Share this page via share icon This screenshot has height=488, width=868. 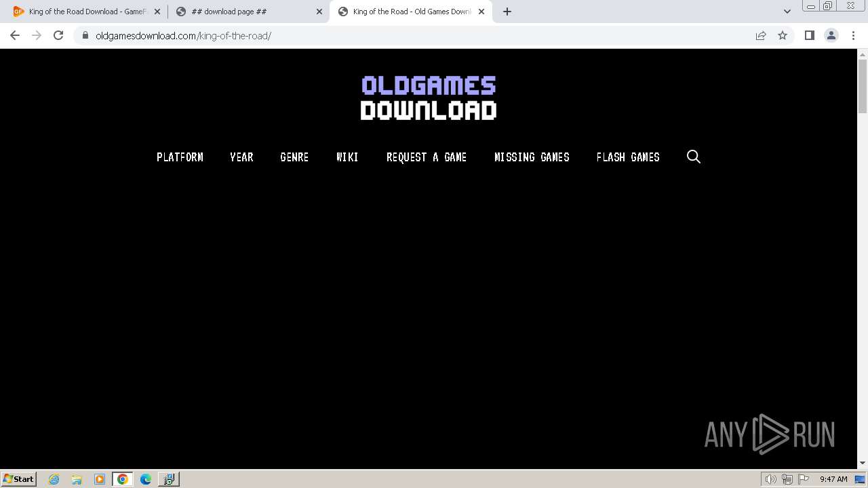click(x=761, y=35)
